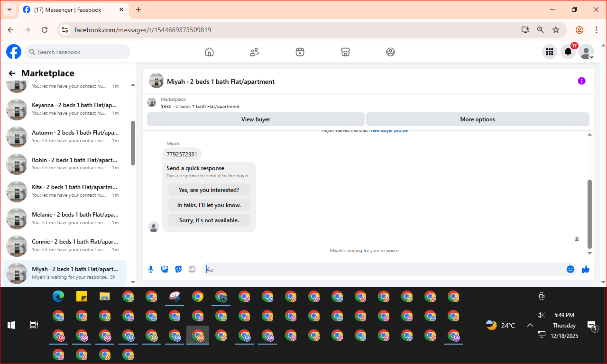The image size is (607, 364).
Task: Choose the GIF icon in composer
Action: click(192, 269)
